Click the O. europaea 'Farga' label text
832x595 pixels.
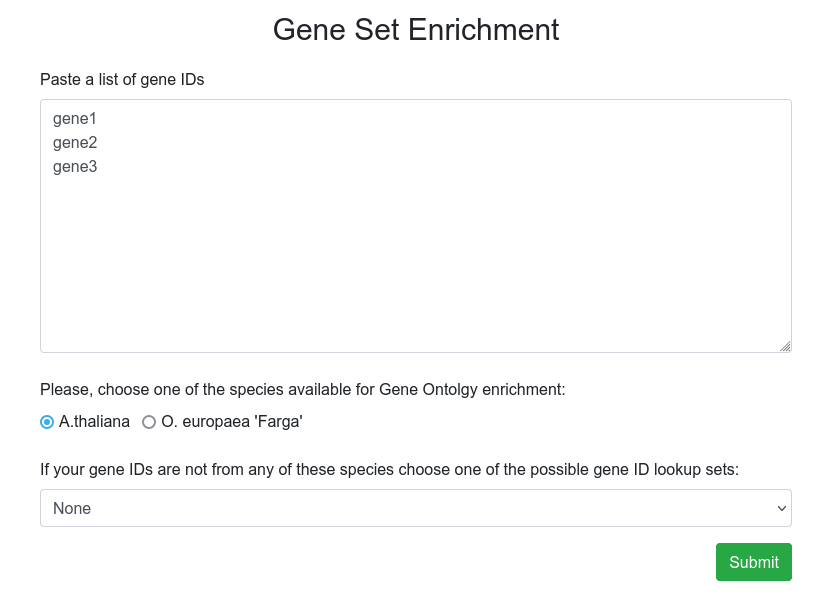232,421
